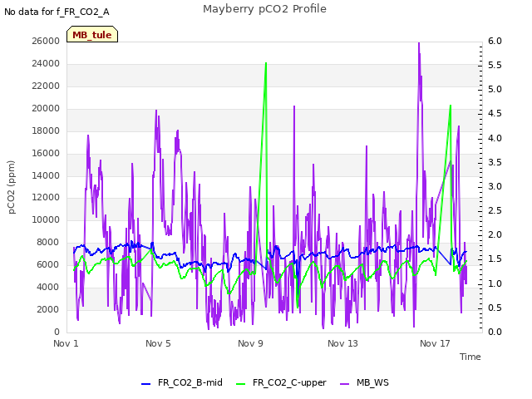Click the Nov 17 date tick label
This screenshot has height=399, width=532.
click(435, 343)
